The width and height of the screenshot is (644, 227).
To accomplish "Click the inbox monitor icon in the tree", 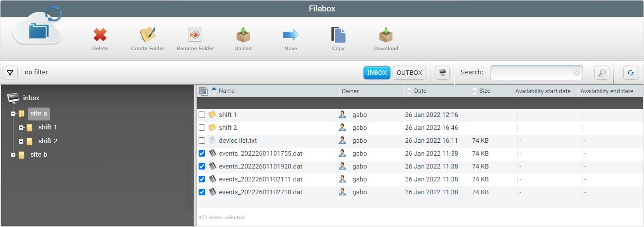I will [13, 98].
